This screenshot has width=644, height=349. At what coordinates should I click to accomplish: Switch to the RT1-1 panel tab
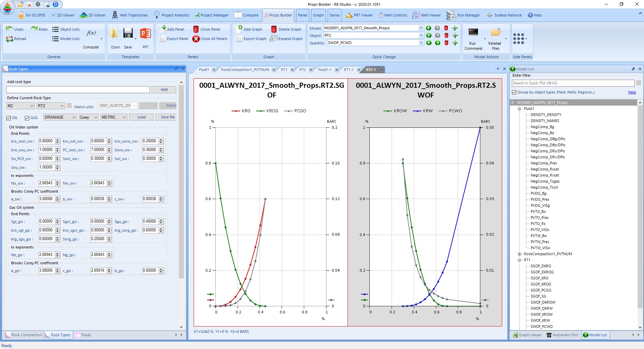tap(348, 70)
